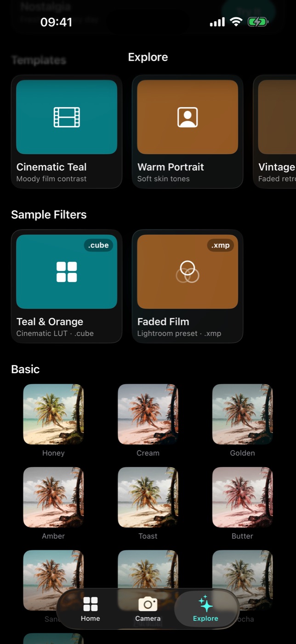Click the .cube format badge
296x644 pixels.
click(98, 245)
